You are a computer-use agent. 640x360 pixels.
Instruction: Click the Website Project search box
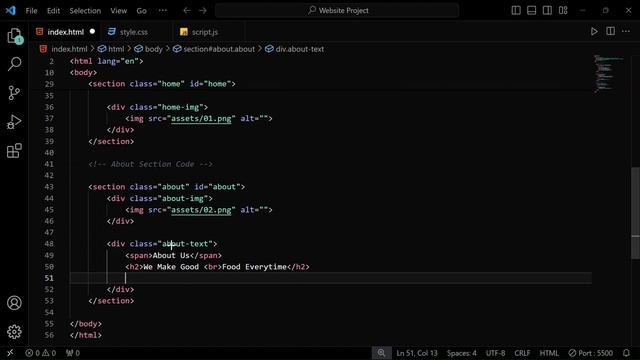click(338, 11)
